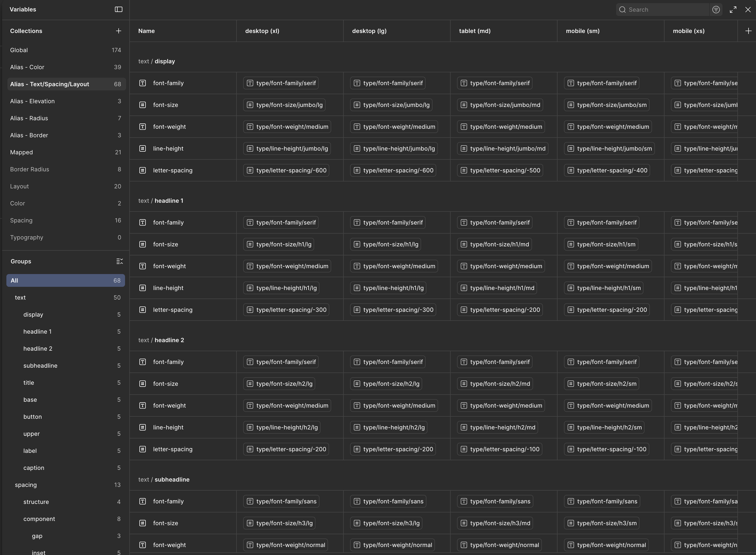Viewport: 756px width, 555px height.
Task: Add a new mode column with the plus icon
Action: click(748, 31)
